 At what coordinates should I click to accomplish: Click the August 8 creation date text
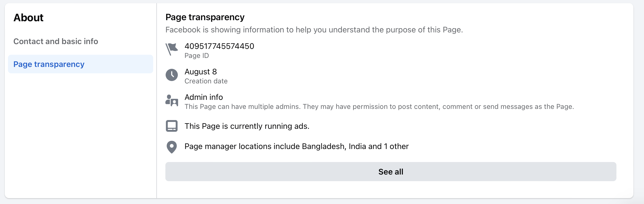click(x=201, y=72)
